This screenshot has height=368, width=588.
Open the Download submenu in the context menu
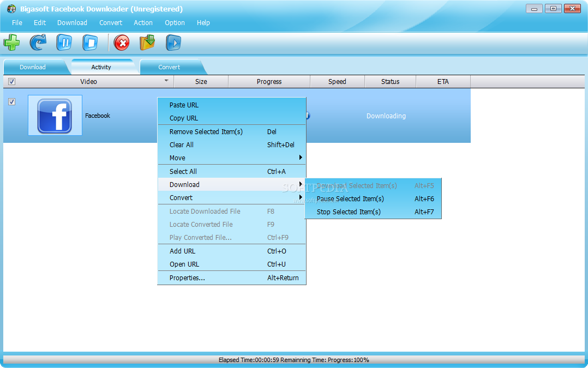[232, 184]
